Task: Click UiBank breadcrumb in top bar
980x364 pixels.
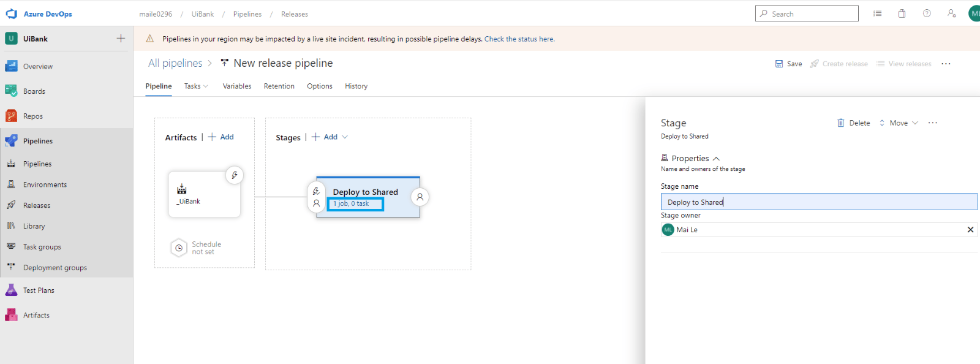Action: (203, 14)
